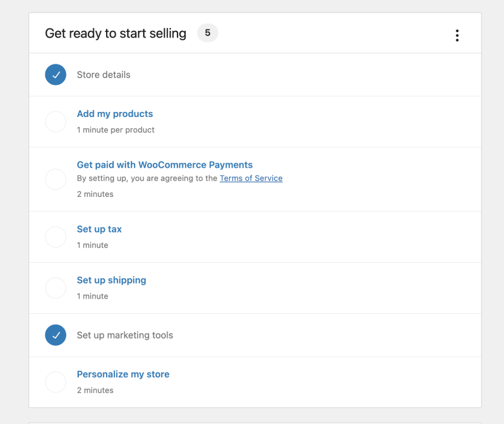Click the checkmark icon beside Set up marketing tools
Viewport: 504px width, 424px height.
[56, 335]
